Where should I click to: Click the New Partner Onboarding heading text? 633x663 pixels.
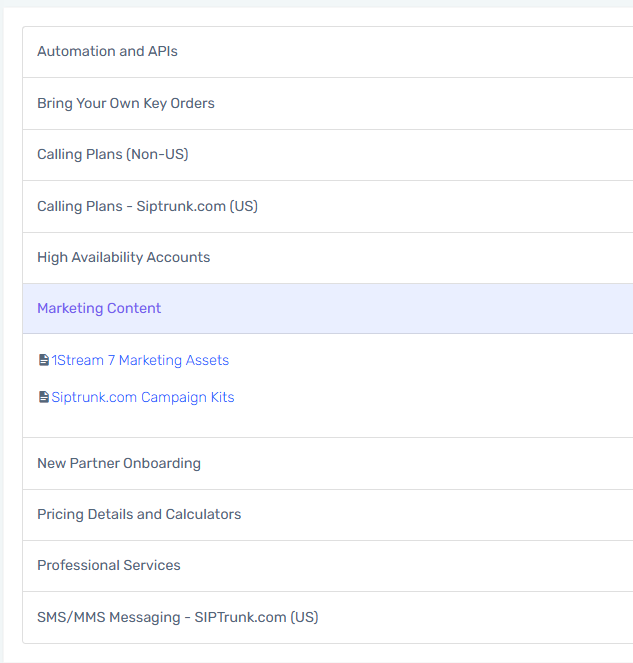119,464
